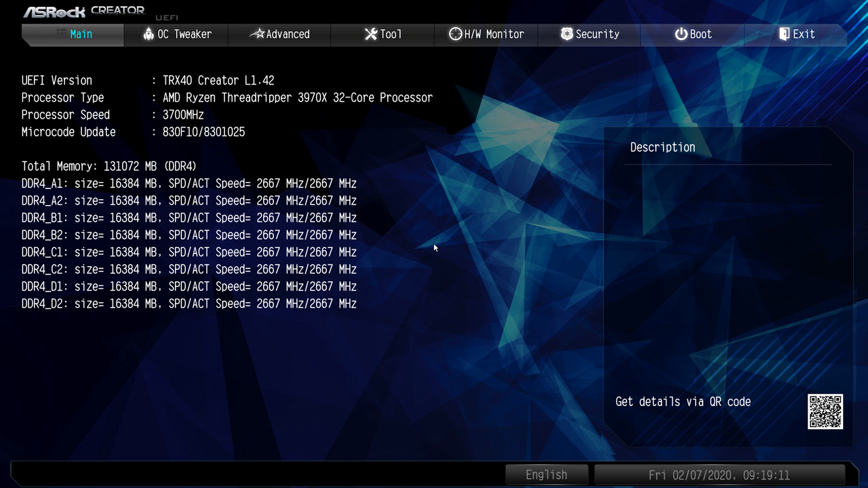The image size is (868, 488).
Task: Select the Microcode Update line
Action: click(x=133, y=132)
